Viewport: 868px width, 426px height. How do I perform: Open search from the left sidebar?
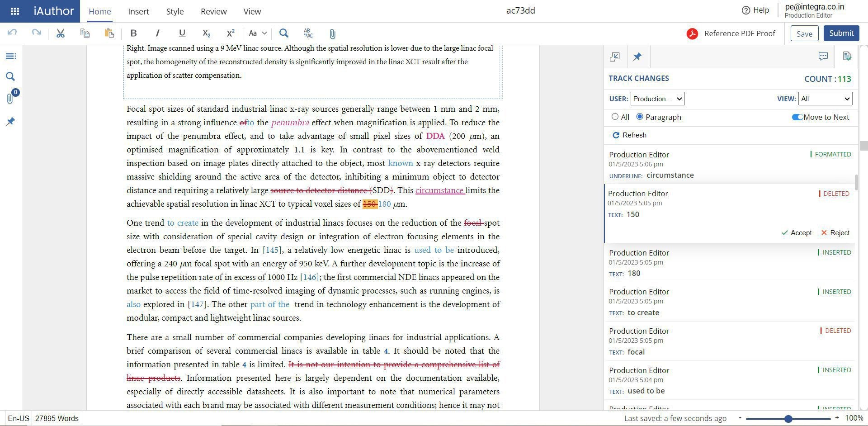point(10,76)
